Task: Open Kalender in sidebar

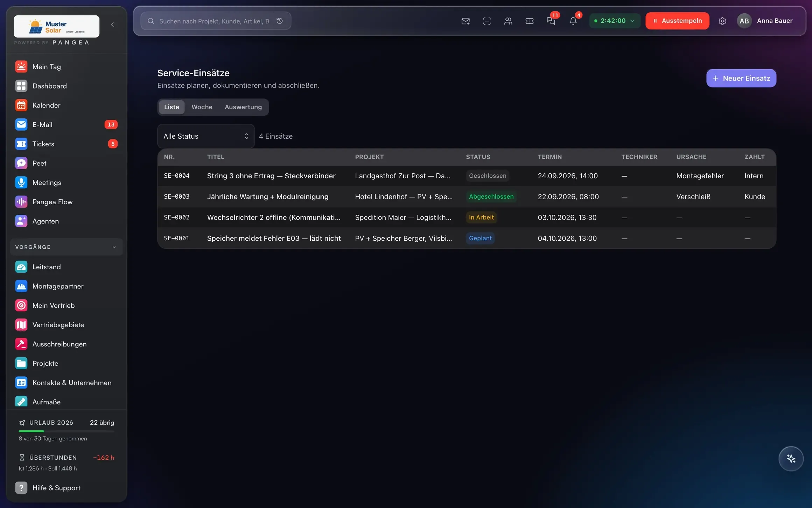Action: pos(66,105)
